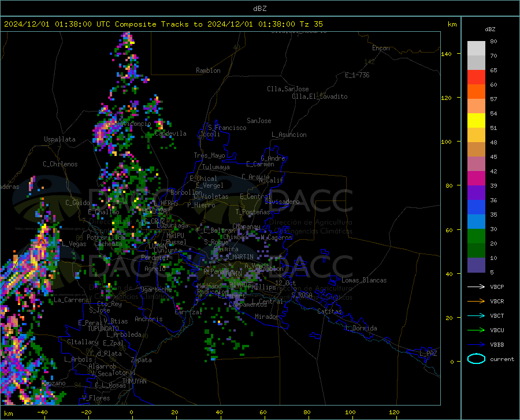Click the 'E_Vergel' map label
Image resolution: width=520 pixels, height=420 pixels.
209,185
